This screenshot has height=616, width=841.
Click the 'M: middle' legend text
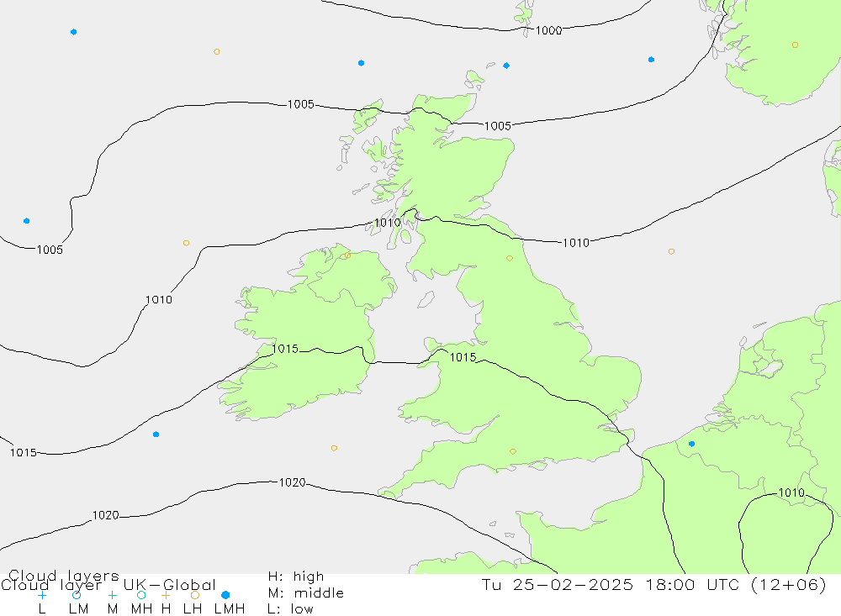306,593
